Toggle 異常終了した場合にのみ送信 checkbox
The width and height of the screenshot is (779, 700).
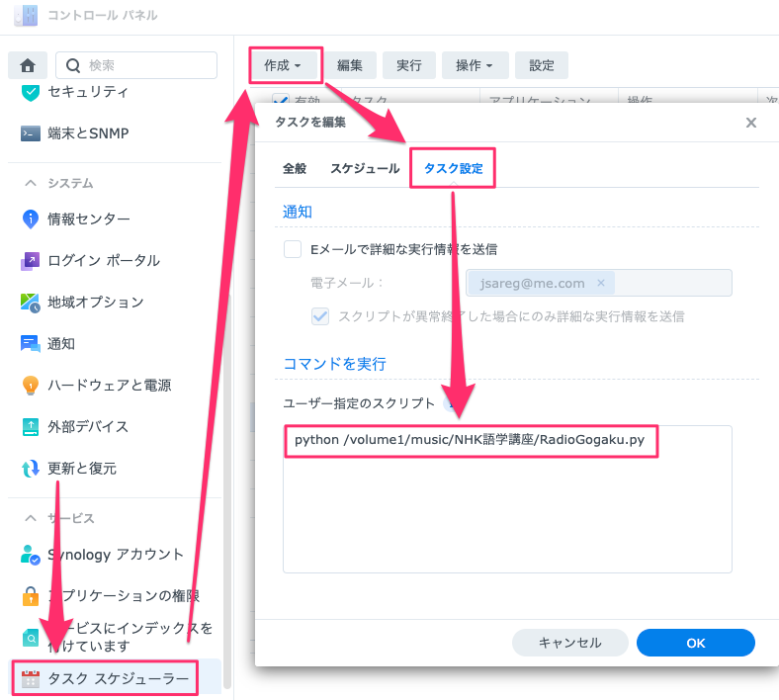click(x=320, y=316)
